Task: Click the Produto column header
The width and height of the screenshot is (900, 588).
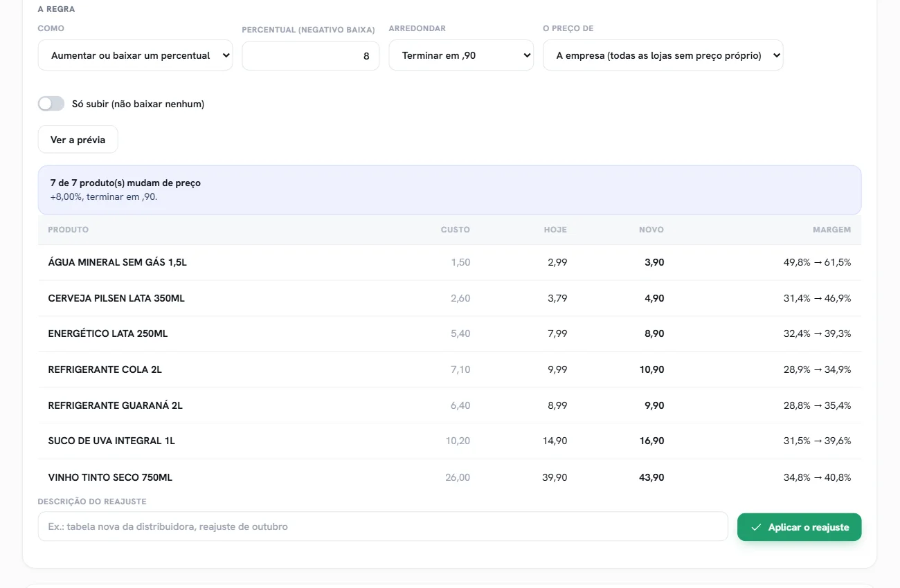Action: click(69, 230)
